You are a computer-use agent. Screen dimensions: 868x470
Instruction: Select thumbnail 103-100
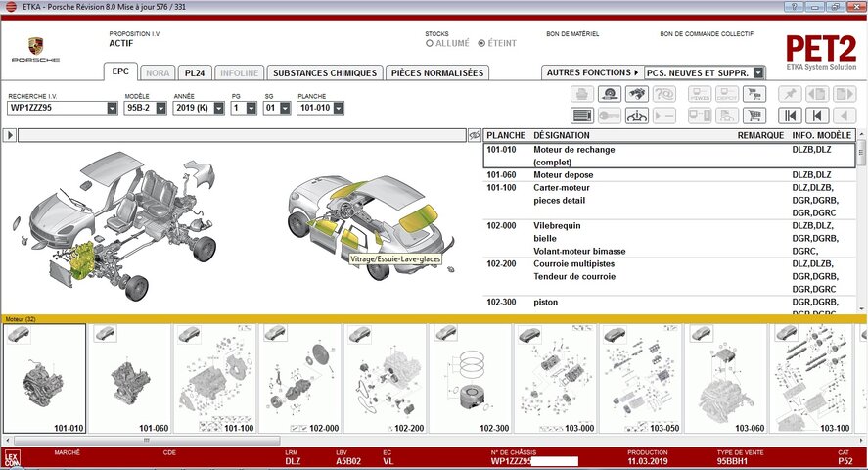(812, 379)
